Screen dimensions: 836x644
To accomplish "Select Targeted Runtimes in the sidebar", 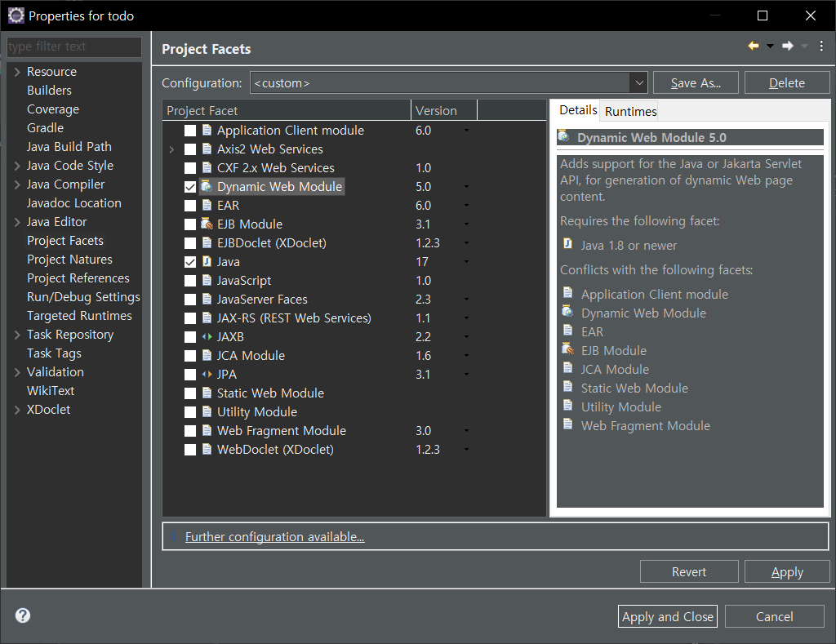I will tap(79, 316).
